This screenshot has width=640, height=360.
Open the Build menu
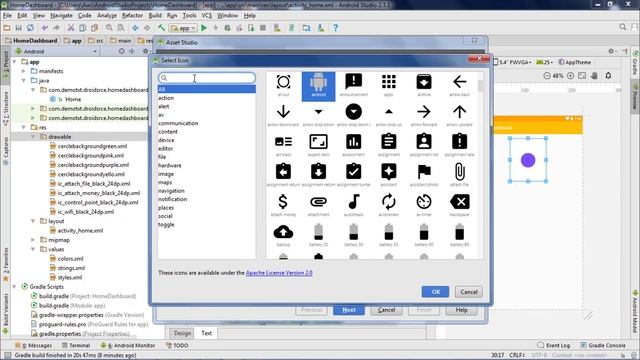pos(155,16)
